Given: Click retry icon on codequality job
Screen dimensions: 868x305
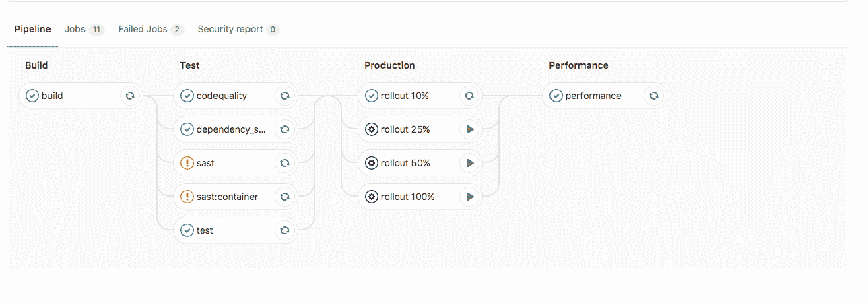Looking at the screenshot, I should click(285, 96).
